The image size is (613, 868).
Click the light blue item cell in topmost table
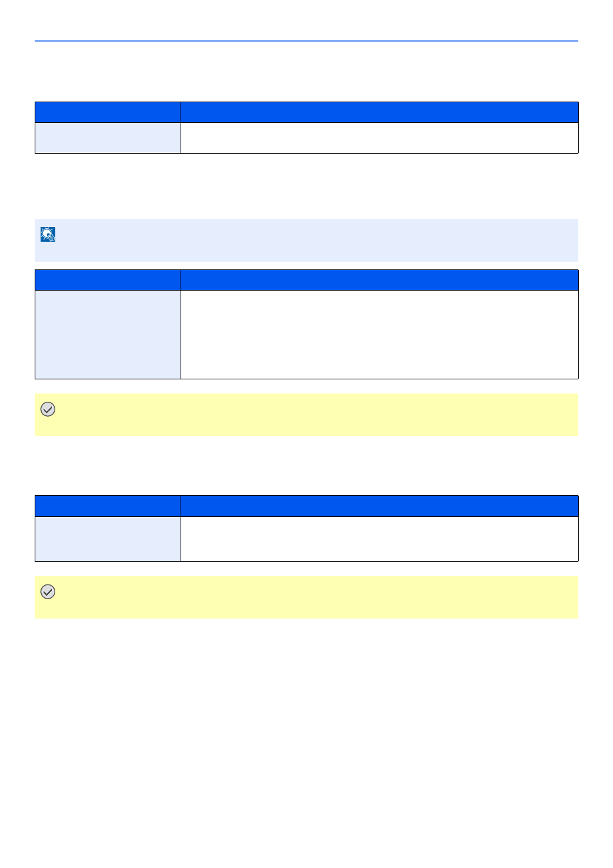108,138
